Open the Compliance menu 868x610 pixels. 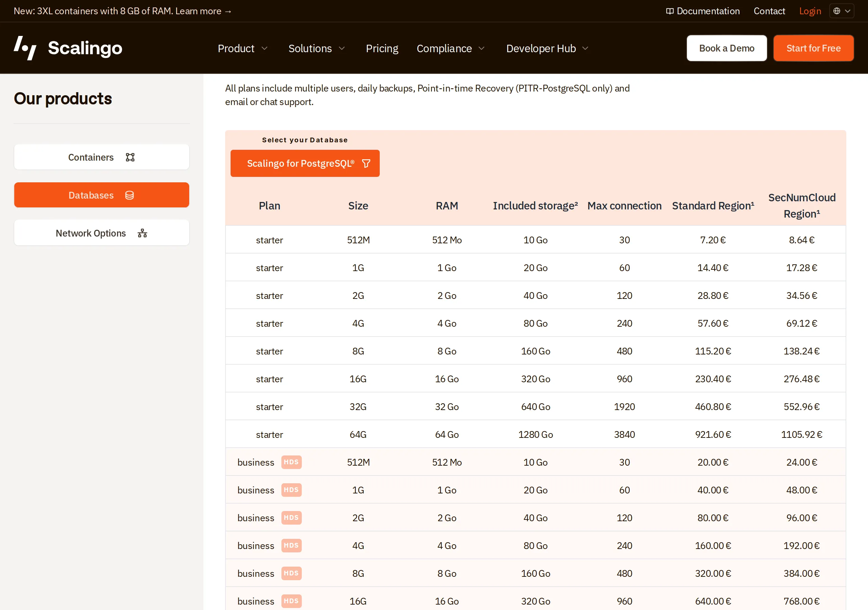click(451, 48)
